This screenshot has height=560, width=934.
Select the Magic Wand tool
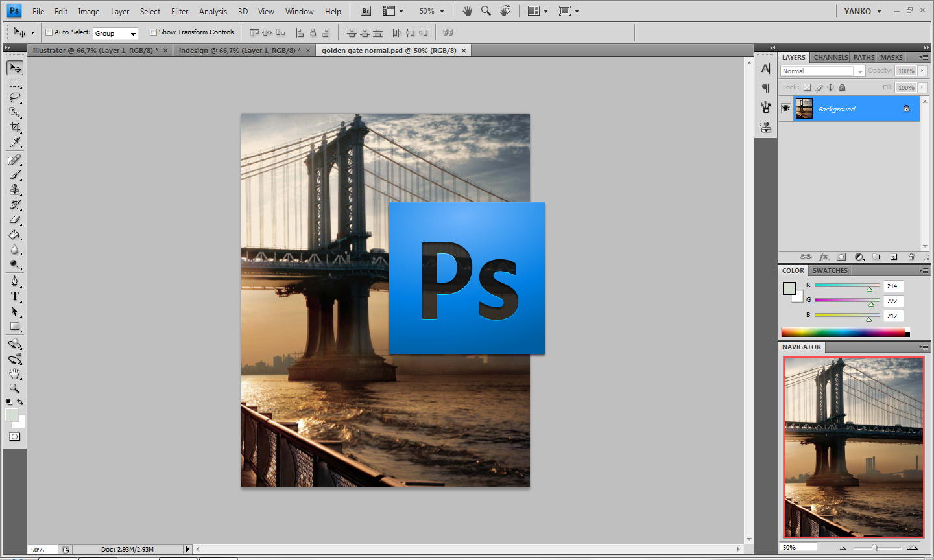click(x=15, y=113)
